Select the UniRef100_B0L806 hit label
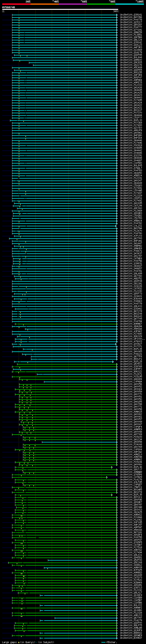Screen dimensions: 146x644 tap(131, 58)
